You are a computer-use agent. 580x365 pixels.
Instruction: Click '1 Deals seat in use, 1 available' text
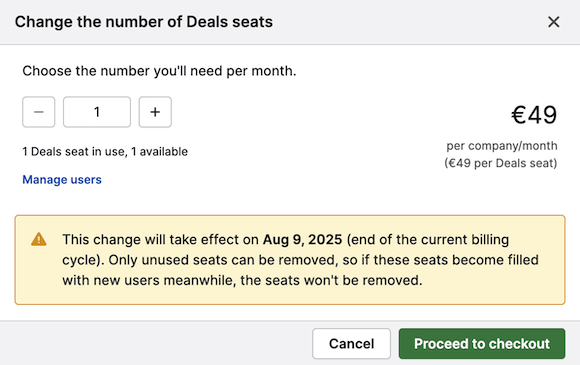pos(105,152)
